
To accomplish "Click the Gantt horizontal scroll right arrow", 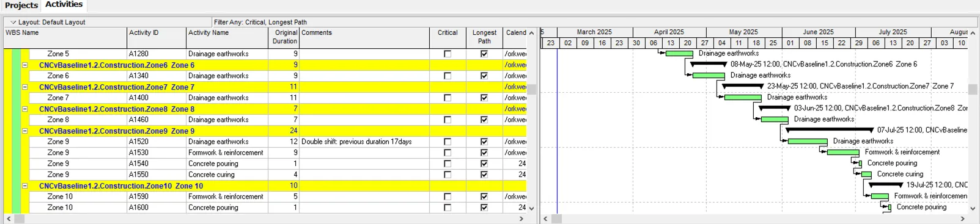I will pos(963,219).
